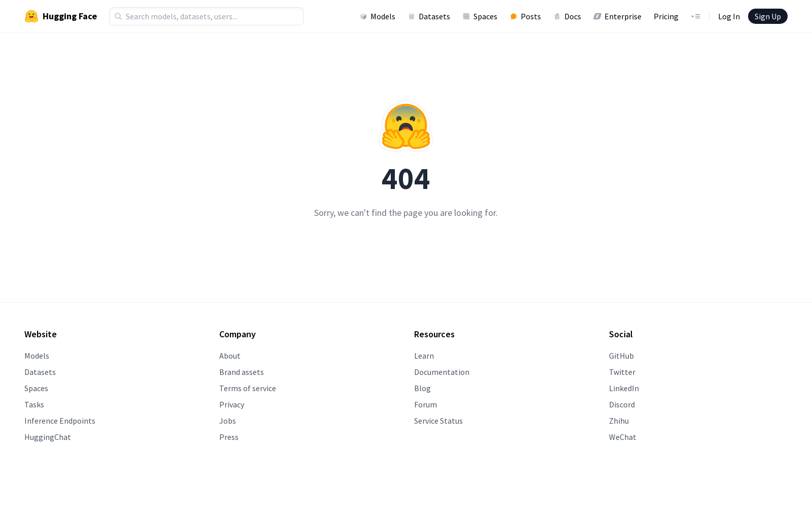Open the Learn resources link
The width and height of the screenshot is (812, 508).
[x=424, y=356]
